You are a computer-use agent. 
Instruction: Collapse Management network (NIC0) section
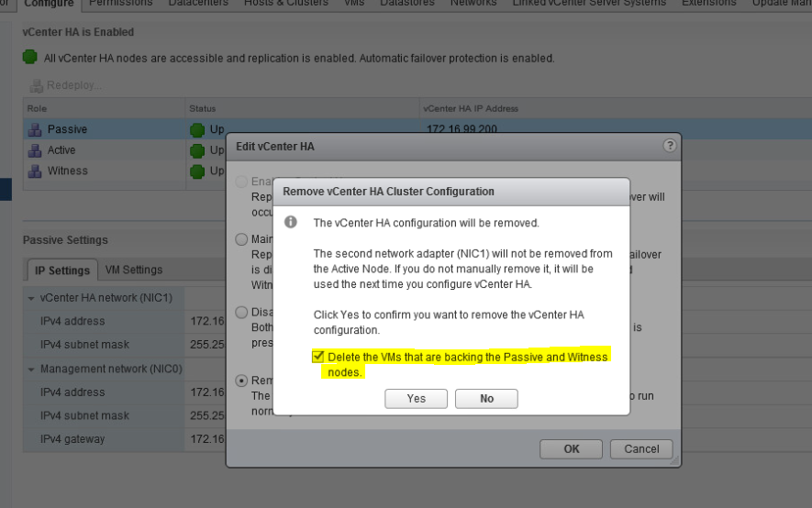click(x=31, y=370)
